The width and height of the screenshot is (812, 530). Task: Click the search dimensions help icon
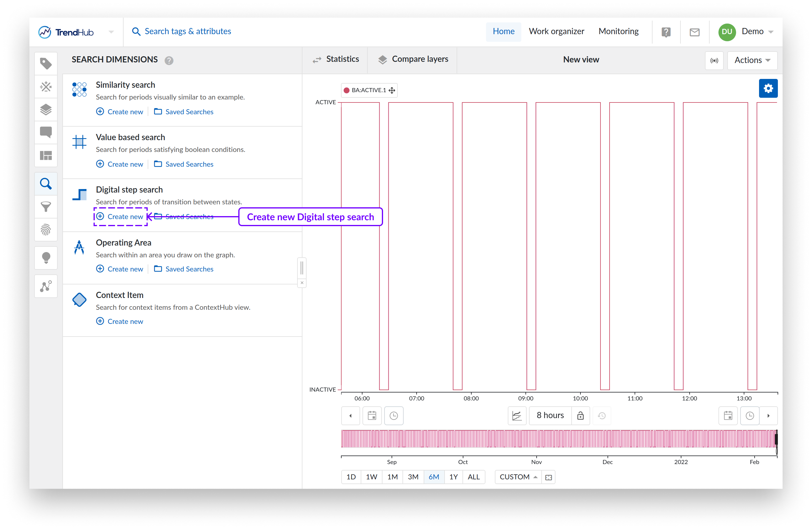click(x=169, y=60)
